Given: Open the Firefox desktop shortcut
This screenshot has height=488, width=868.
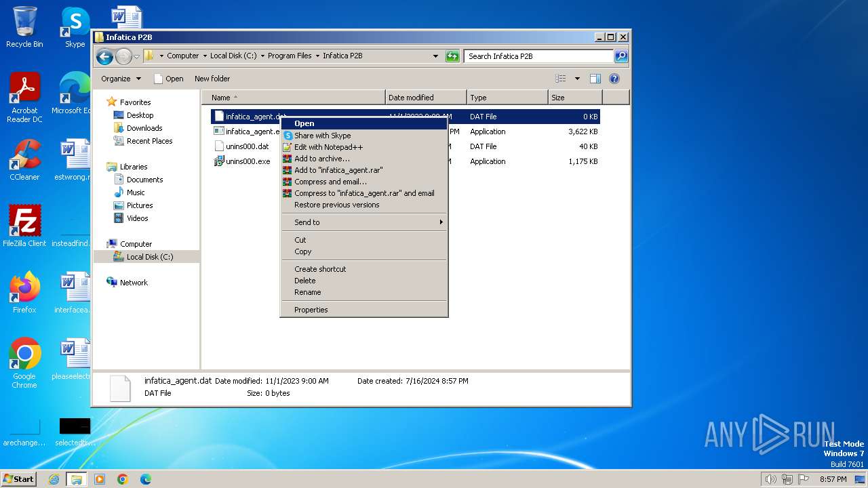Looking at the screenshot, I should tap(24, 293).
